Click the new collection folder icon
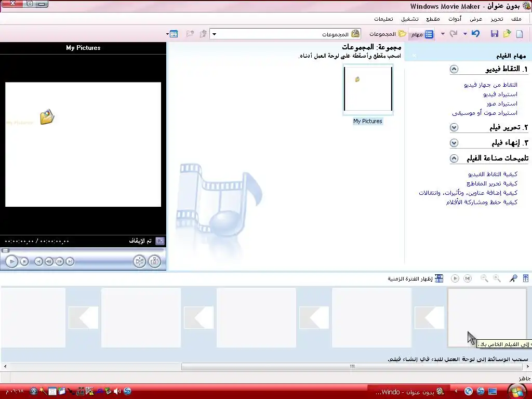The image size is (532, 399). pos(190,34)
